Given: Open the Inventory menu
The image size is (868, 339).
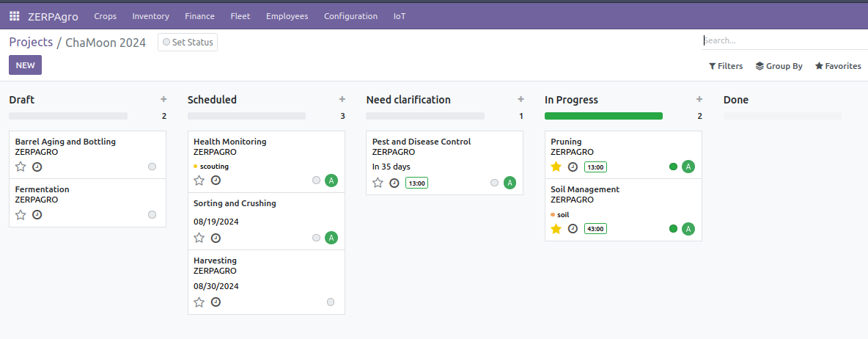Looking at the screenshot, I should [x=150, y=16].
